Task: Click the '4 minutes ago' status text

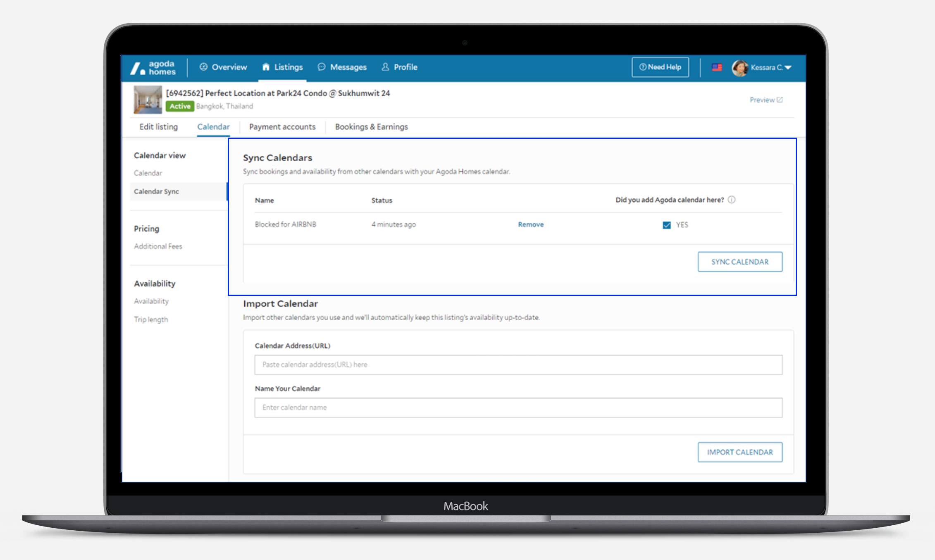Action: pyautogui.click(x=394, y=224)
